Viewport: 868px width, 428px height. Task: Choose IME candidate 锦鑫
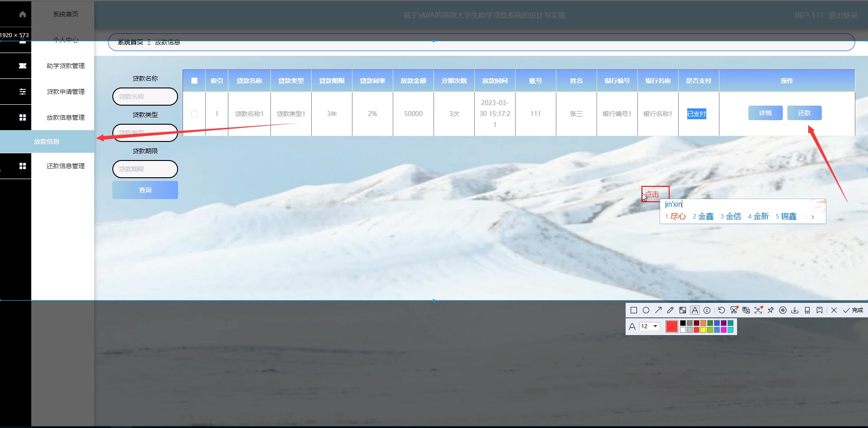pyautogui.click(x=786, y=217)
